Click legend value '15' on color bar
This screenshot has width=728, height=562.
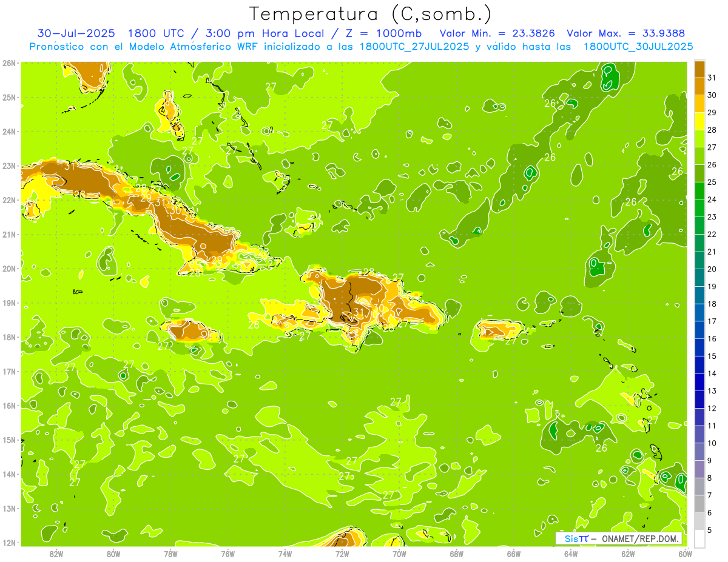[712, 356]
